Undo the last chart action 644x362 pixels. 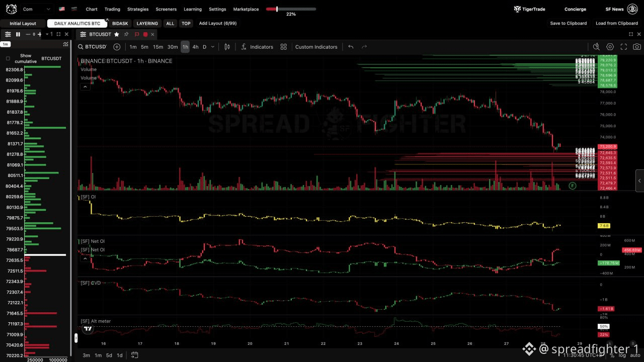[x=351, y=47]
